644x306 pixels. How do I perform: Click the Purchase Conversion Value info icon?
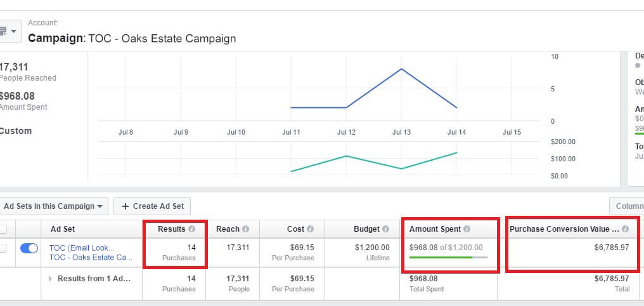(625, 229)
